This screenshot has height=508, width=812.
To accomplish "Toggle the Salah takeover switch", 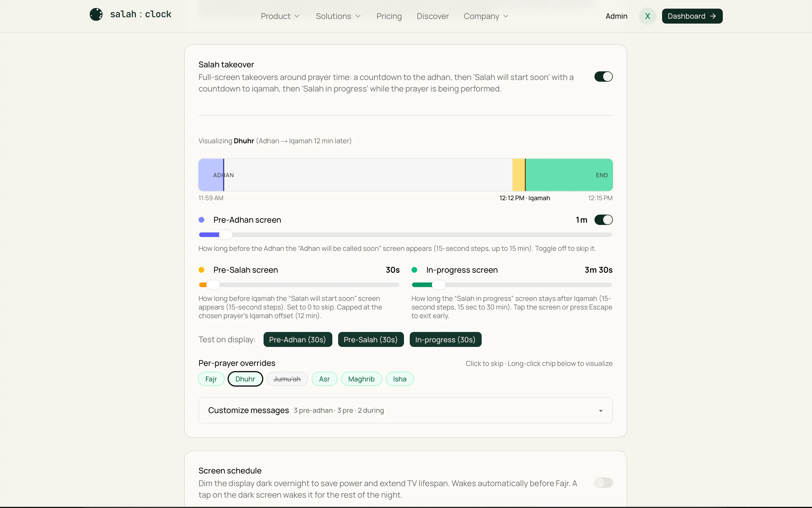I will [604, 77].
